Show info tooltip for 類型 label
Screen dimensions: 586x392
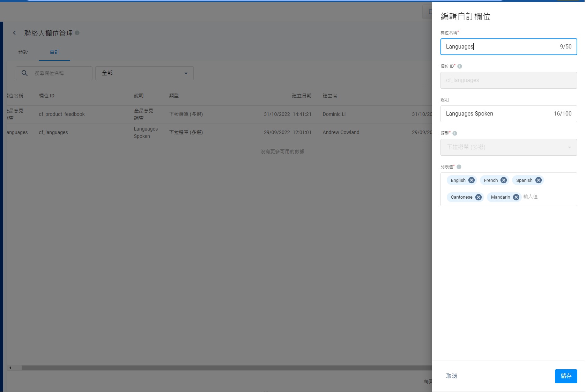tap(454, 133)
